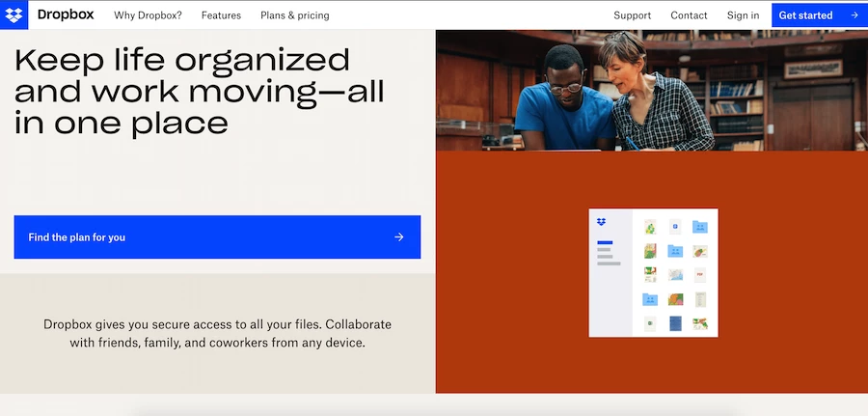Viewport: 868px width, 416px height.
Task: Click the arrow icon on Get started
Action: [x=854, y=15]
